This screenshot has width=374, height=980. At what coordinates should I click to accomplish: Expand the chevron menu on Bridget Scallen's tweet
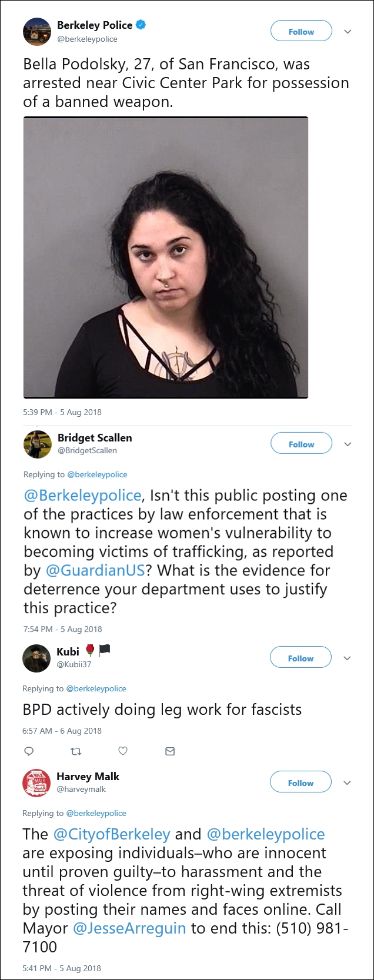[x=348, y=444]
